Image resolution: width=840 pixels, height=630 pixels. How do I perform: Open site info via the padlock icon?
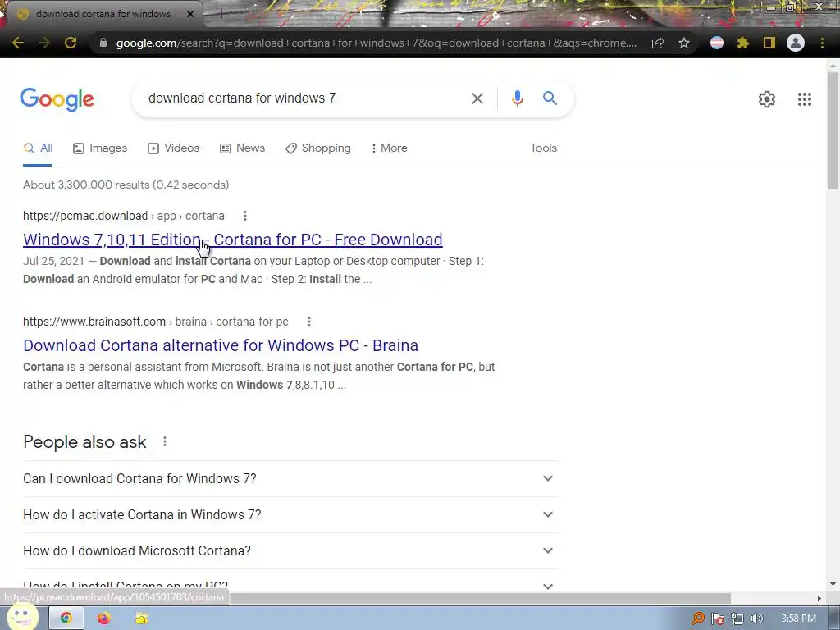tap(103, 43)
